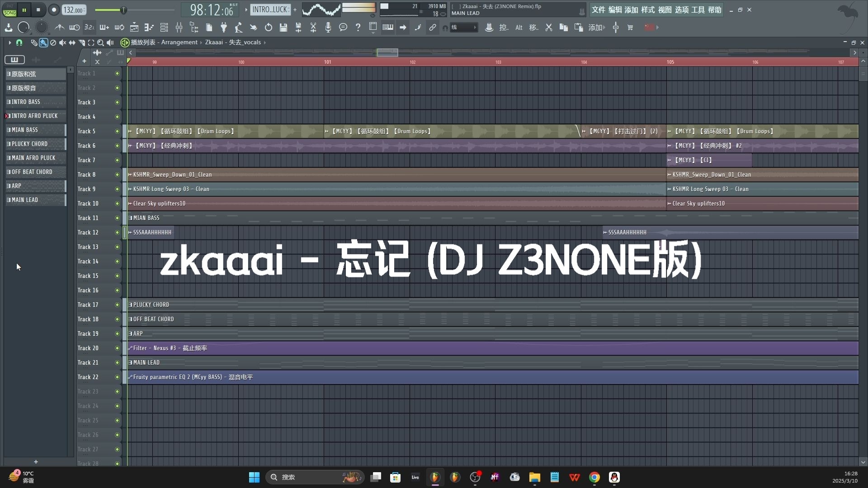Open the 工具 menu
The width and height of the screenshot is (868, 488).
coord(698,9)
